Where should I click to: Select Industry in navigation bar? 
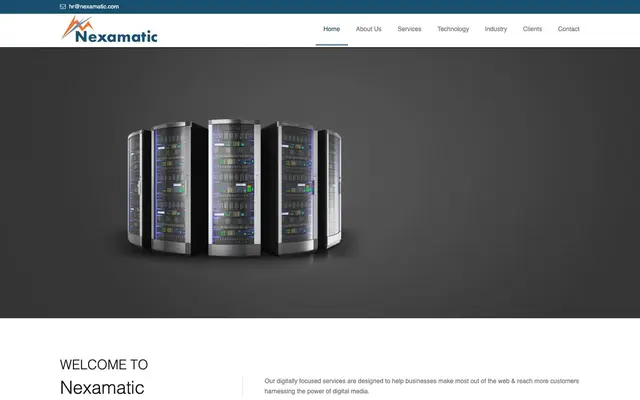click(x=496, y=29)
